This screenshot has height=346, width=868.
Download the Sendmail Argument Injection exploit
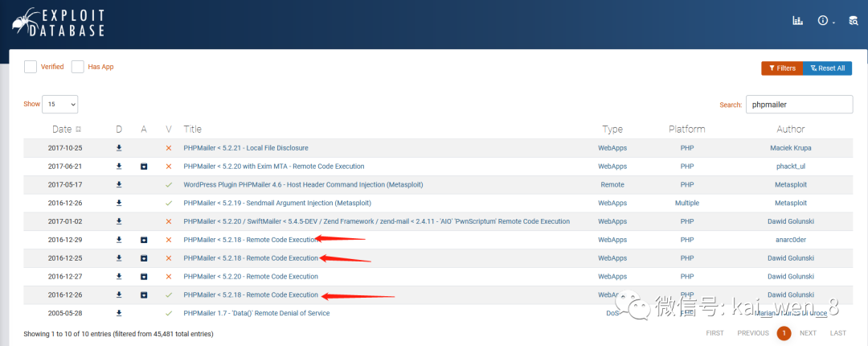pos(119,203)
